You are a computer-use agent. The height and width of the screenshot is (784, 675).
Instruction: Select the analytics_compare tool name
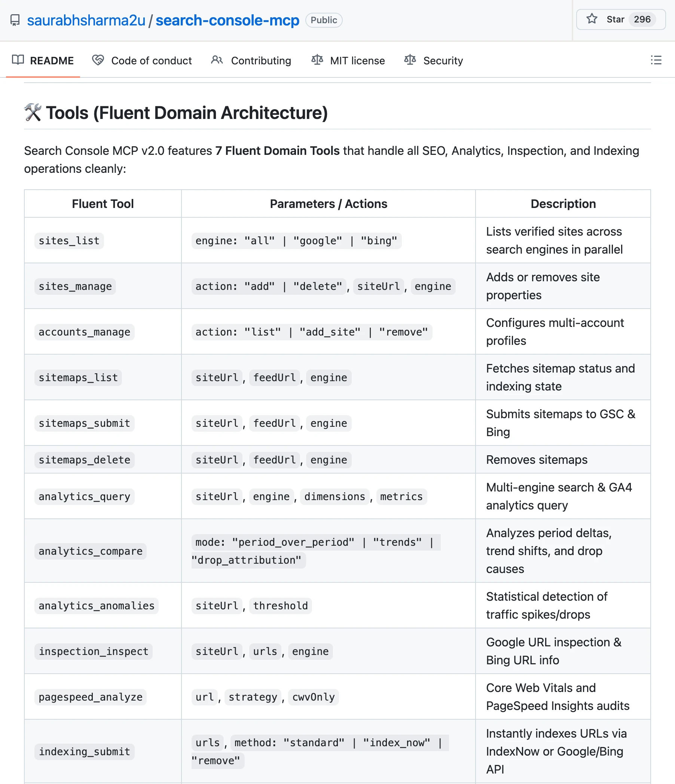pyautogui.click(x=91, y=551)
